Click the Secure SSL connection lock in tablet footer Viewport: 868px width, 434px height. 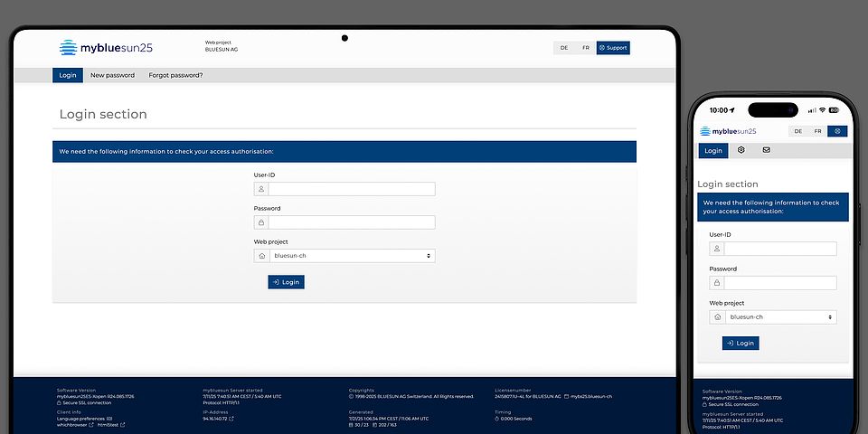[x=60, y=402]
